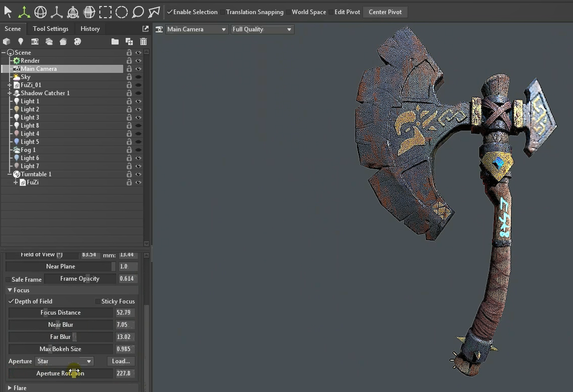Click the viewport camera icon
This screenshot has height=392, width=573.
[159, 29]
